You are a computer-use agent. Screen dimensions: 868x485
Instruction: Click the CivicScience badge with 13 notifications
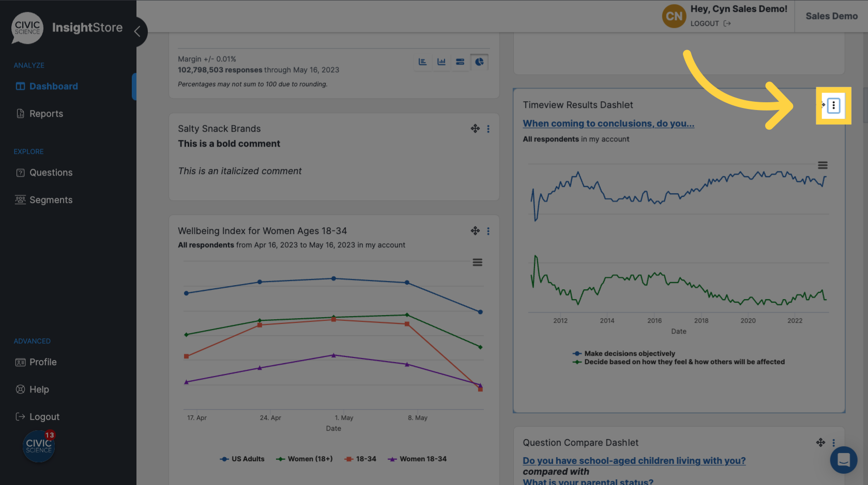39,446
